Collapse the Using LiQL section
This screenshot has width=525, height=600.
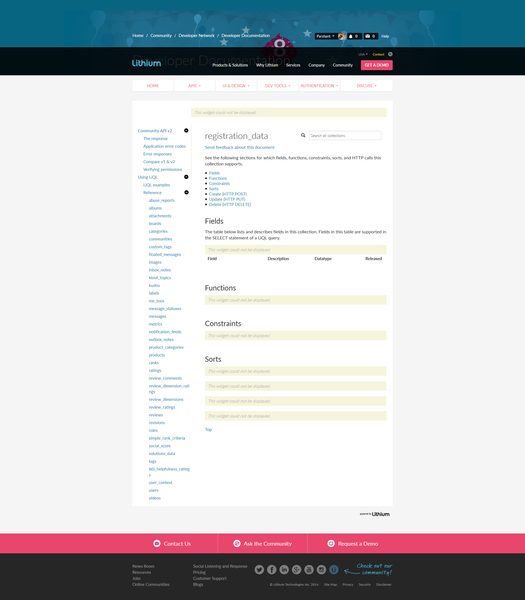186,177
